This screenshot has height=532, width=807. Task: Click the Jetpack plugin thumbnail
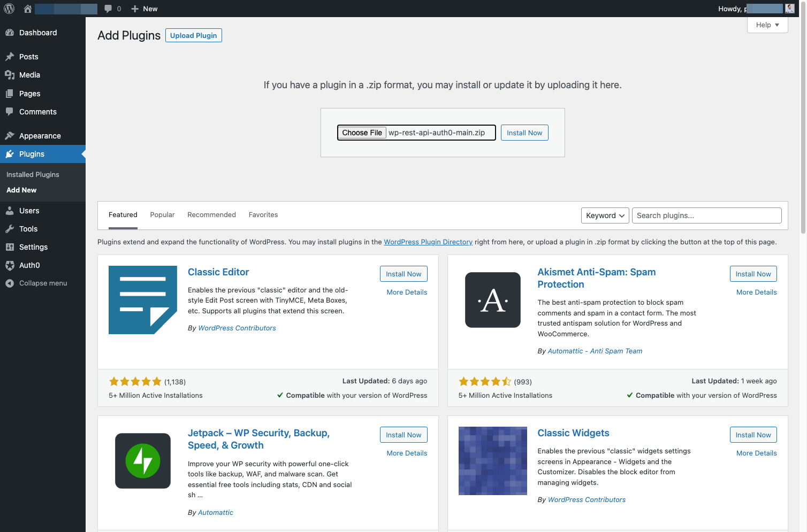[x=143, y=461]
